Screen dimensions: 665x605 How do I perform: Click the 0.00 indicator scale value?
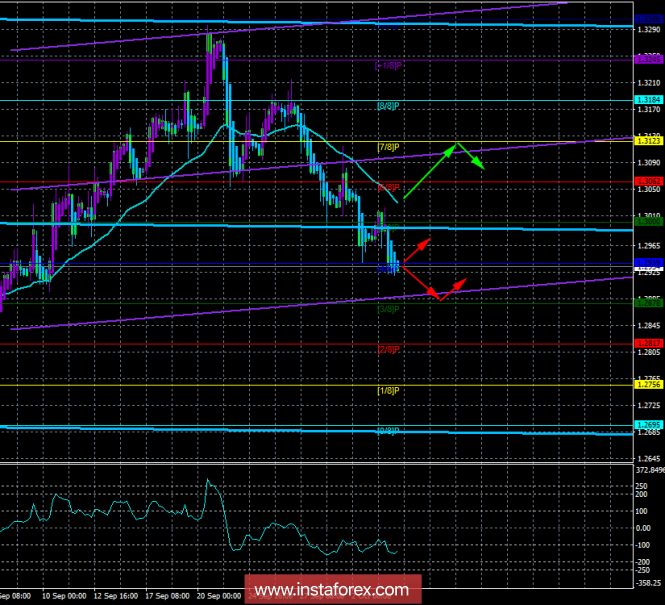[643, 528]
